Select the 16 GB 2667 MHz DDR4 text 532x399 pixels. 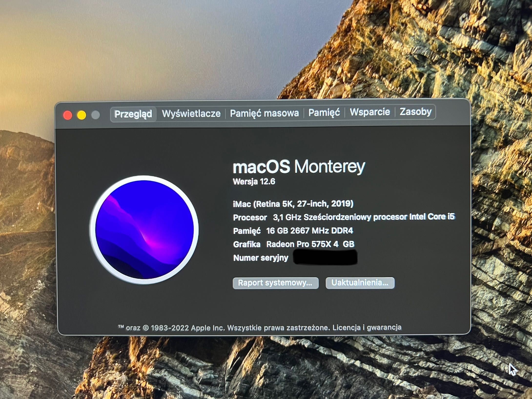point(310,230)
